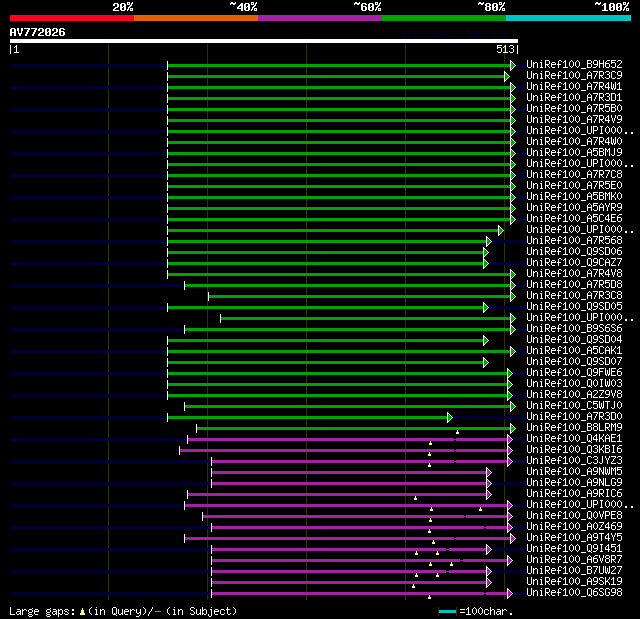Select the UniRef100_A0Z469 label
This screenshot has width=640, height=619.
coord(574,527)
